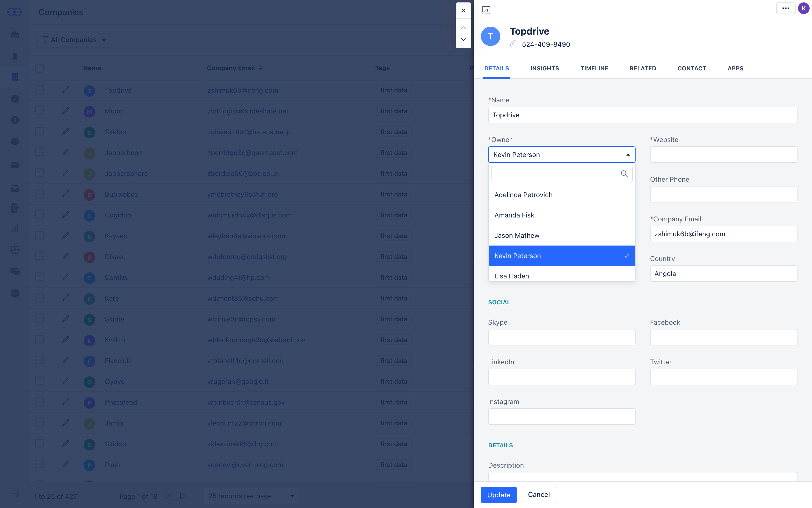
Task: Check the Fiveclub row checkbox
Action: (40, 360)
